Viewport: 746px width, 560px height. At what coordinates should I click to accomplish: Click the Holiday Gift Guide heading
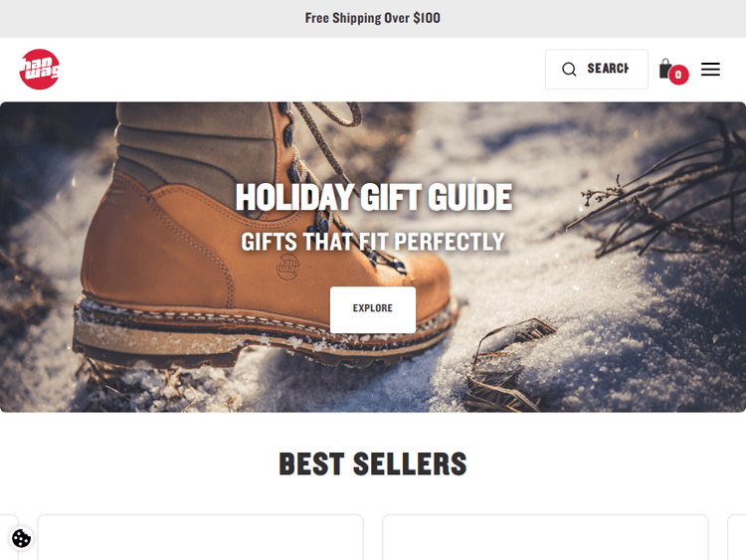[x=373, y=197]
